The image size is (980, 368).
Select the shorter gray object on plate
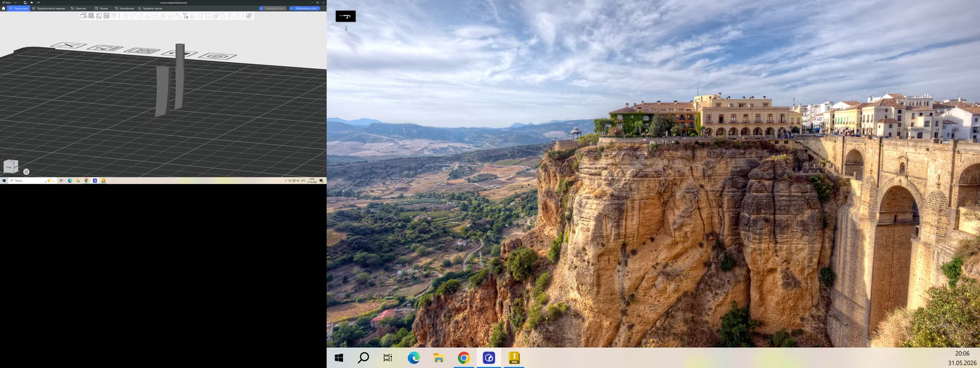pos(162,91)
